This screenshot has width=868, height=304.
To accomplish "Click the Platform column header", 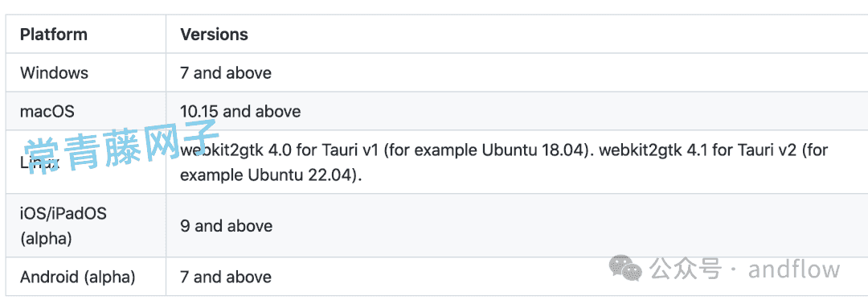I will [54, 35].
